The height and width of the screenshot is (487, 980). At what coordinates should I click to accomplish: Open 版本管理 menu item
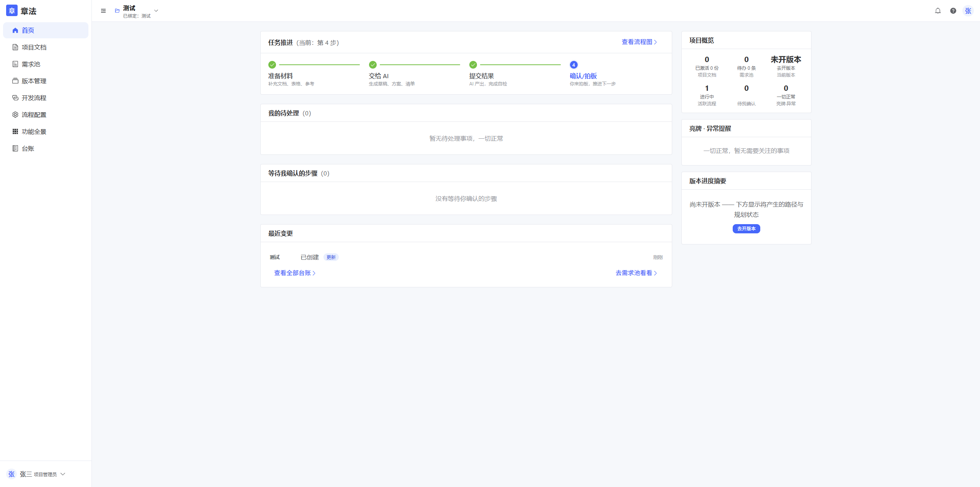tap(46, 81)
